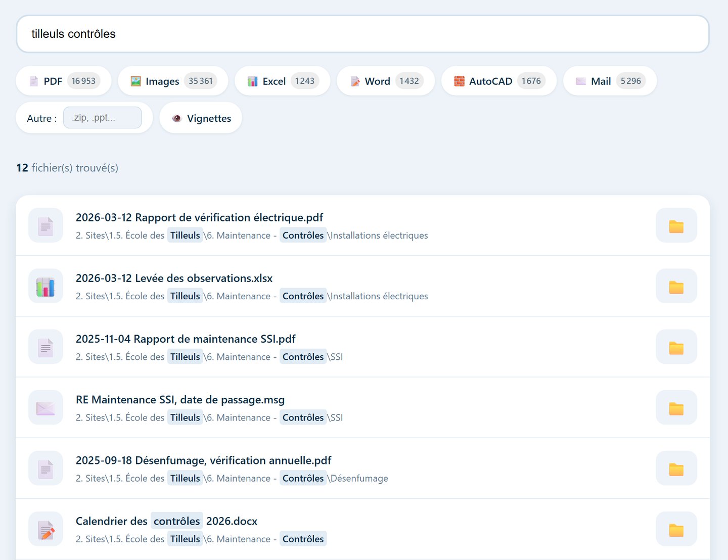Image resolution: width=728 pixels, height=560 pixels.
Task: Filter results by PDF files
Action: pos(64,81)
